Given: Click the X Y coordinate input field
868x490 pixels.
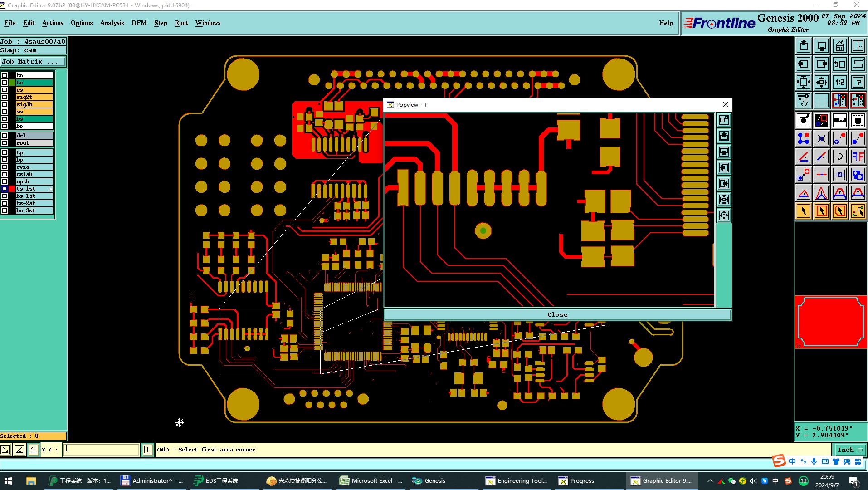Looking at the screenshot, I should tap(101, 450).
